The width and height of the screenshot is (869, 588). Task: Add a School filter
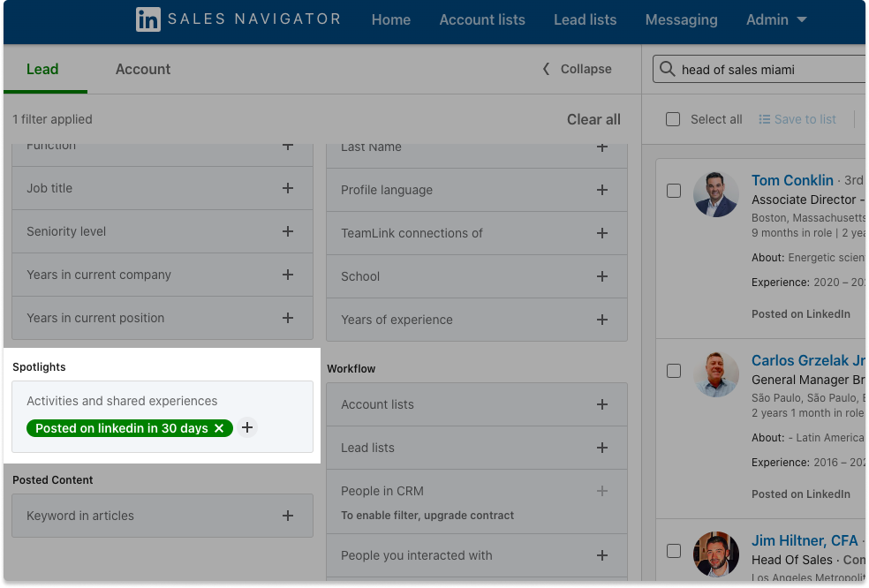click(x=602, y=276)
